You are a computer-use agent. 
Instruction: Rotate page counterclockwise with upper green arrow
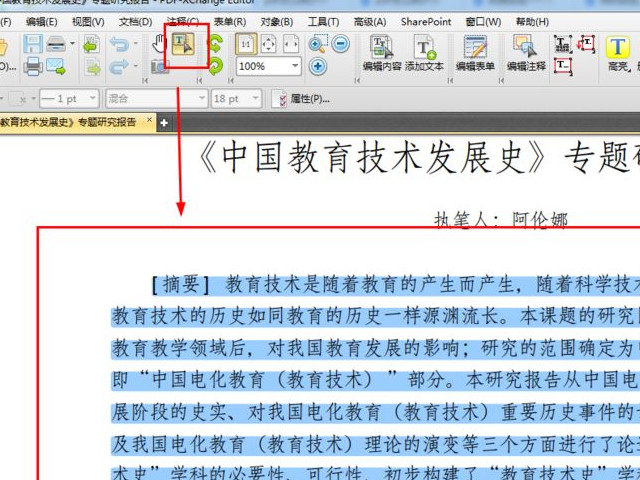[216, 43]
